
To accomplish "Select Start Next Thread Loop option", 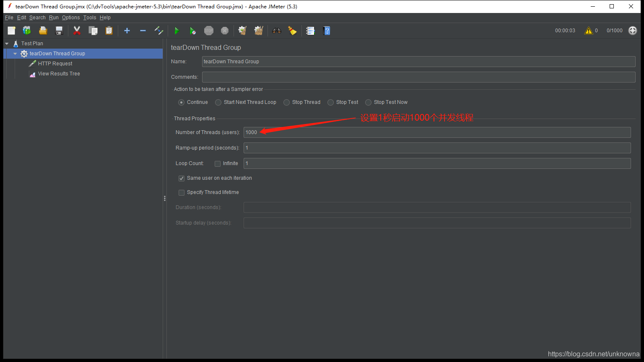I will coord(218,102).
